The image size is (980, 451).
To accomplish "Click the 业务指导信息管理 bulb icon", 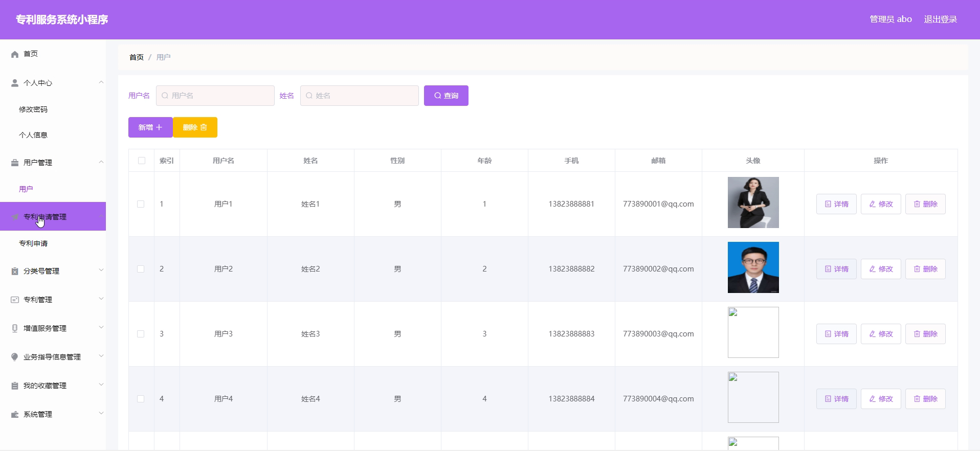I will [15, 357].
